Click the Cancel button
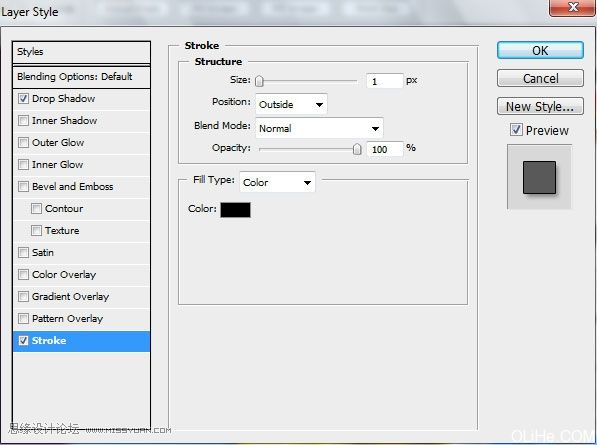Viewport: 597px width, 445px height. click(540, 78)
